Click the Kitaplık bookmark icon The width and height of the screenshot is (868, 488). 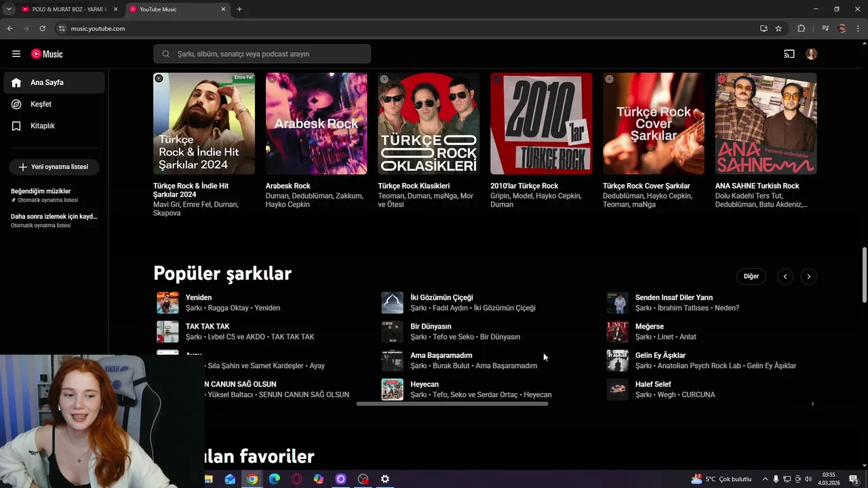(16, 126)
